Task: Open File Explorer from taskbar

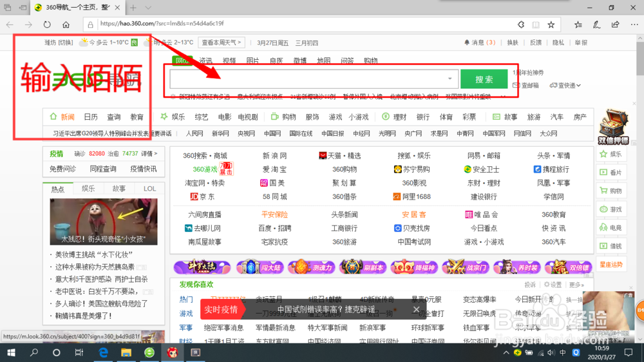Action: click(126, 352)
